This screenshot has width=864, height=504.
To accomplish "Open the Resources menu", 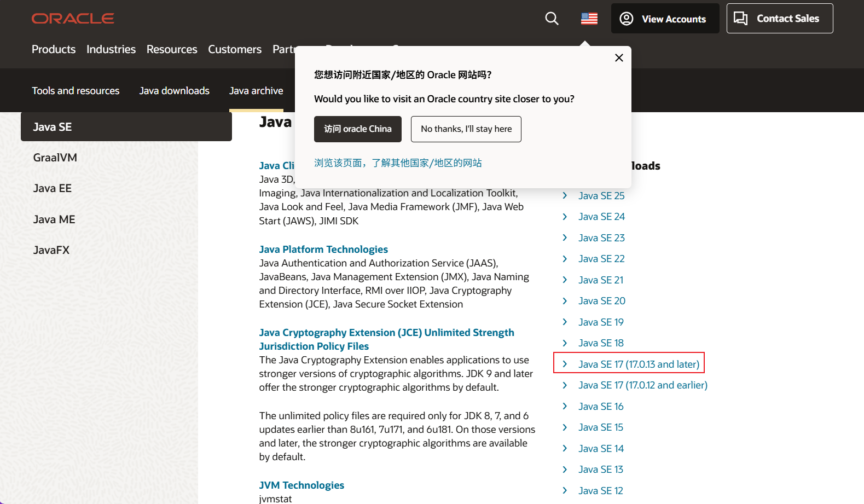I will 172,49.
